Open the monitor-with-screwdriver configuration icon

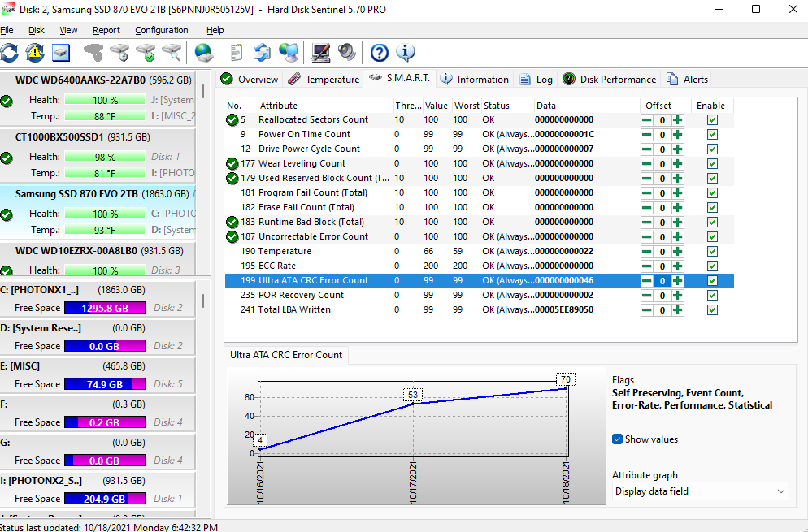tap(321, 53)
